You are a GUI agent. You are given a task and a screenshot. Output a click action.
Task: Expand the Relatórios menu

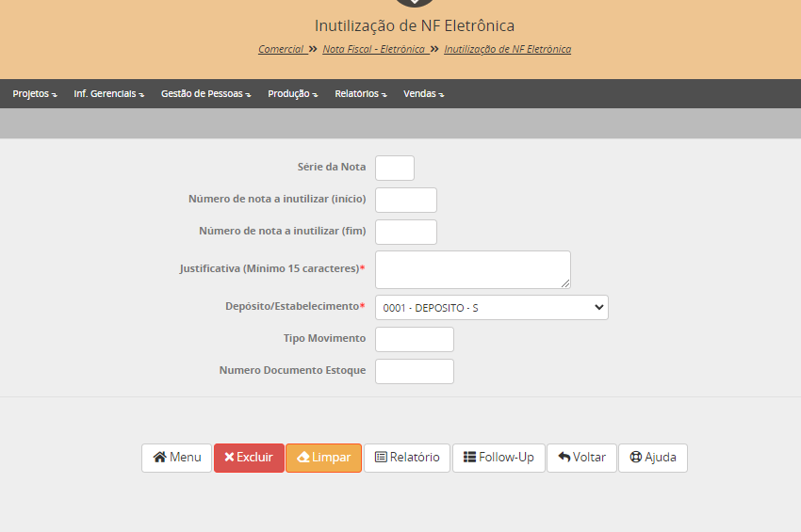(x=360, y=94)
